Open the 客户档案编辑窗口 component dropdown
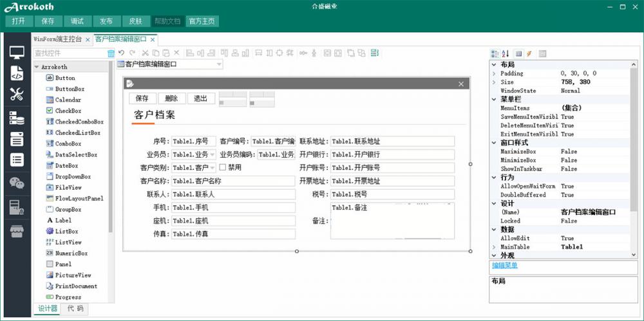Image resolution: width=644 pixels, height=321 pixels. 219,64
